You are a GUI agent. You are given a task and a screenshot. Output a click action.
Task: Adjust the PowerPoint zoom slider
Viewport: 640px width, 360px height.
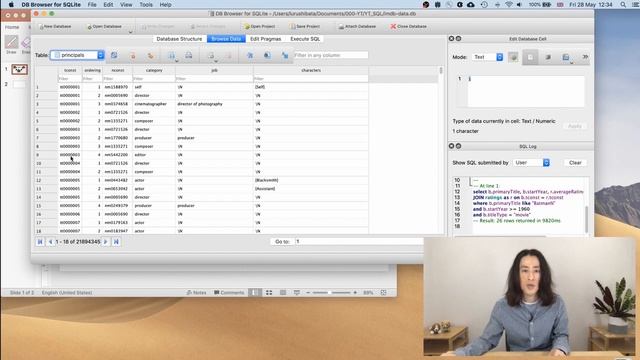[x=330, y=293]
